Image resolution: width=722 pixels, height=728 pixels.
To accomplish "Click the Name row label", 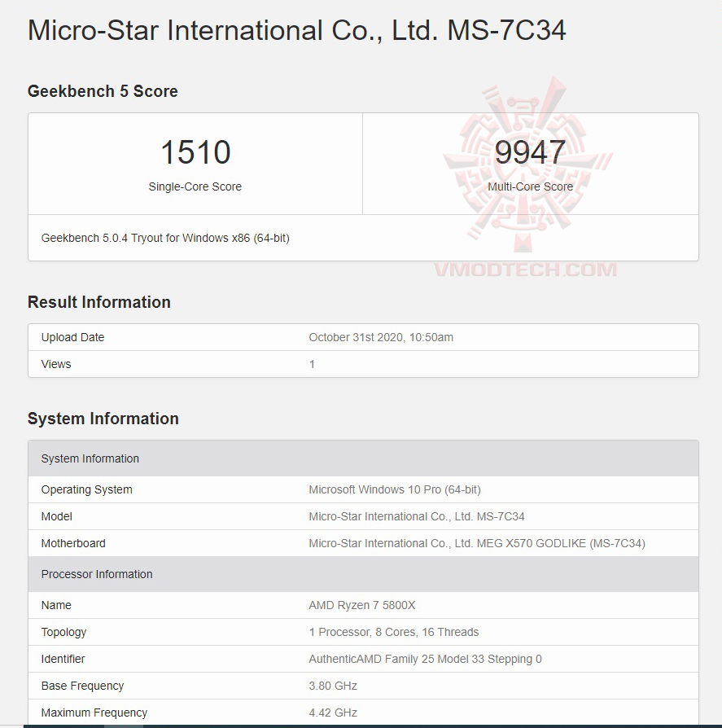I will (56, 605).
